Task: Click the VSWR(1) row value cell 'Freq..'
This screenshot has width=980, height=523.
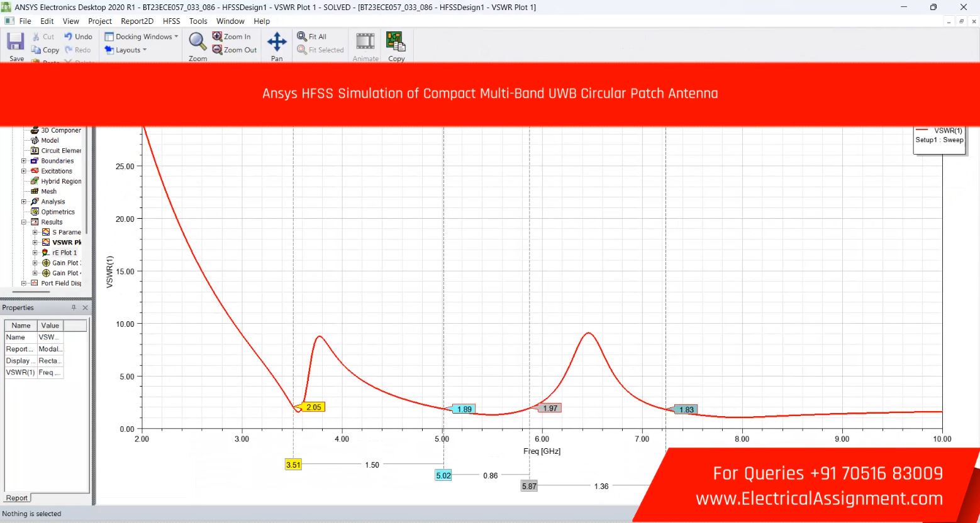Action: tap(50, 372)
